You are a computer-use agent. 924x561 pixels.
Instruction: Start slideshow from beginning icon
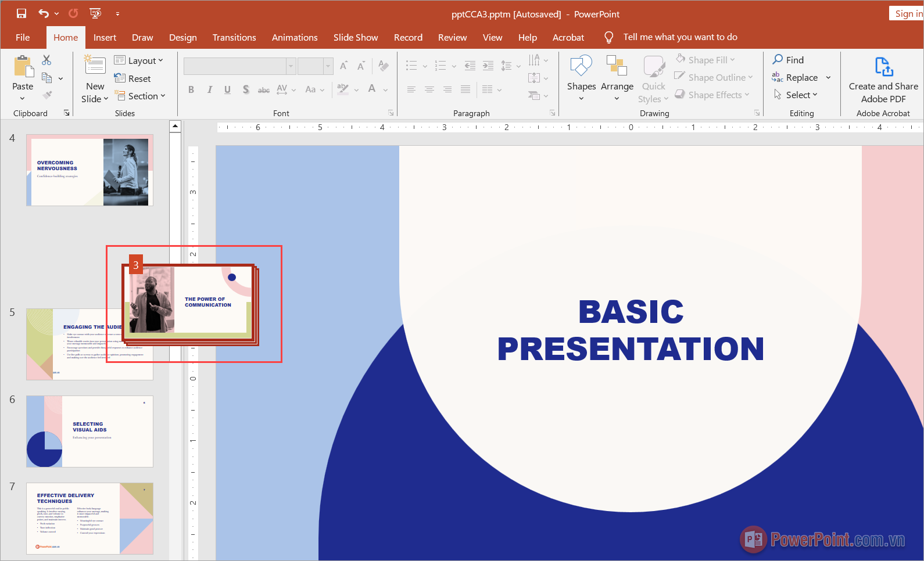(95, 13)
